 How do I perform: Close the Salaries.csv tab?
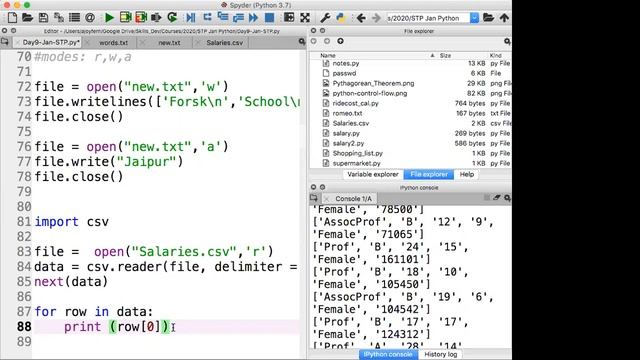click(198, 42)
